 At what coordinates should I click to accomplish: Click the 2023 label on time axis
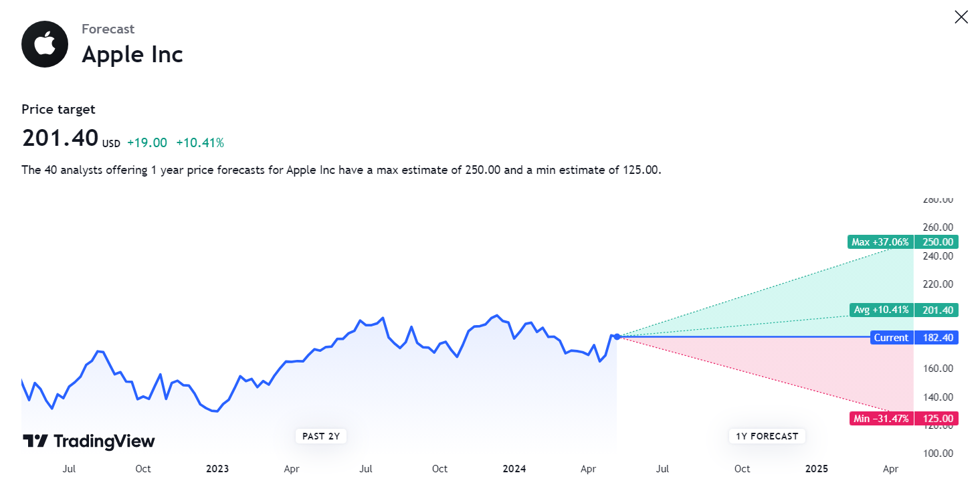[x=217, y=469]
